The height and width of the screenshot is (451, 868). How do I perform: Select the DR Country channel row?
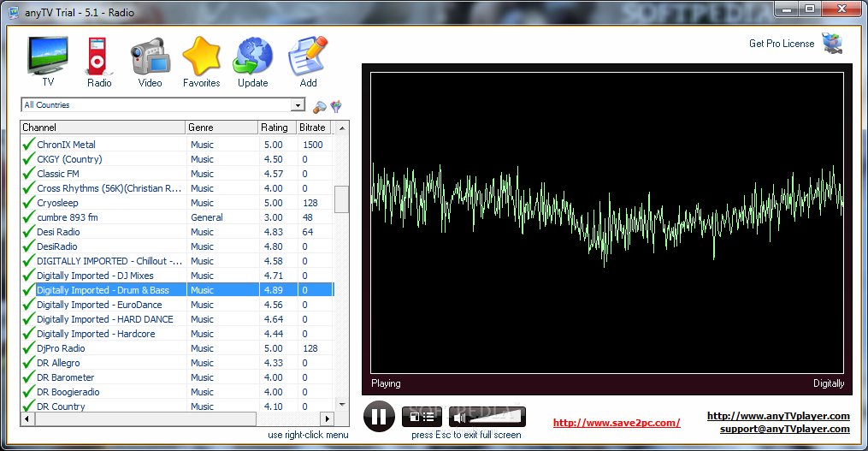click(x=177, y=406)
